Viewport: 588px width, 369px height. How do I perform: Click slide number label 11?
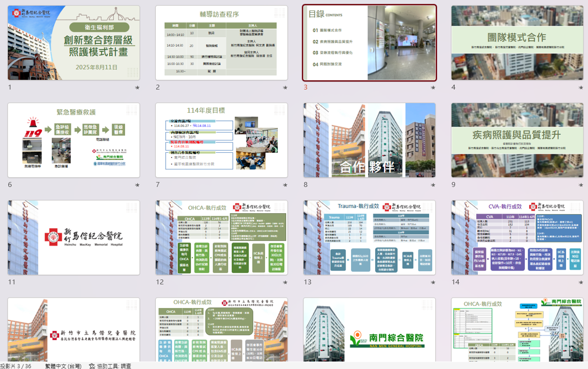(x=12, y=282)
